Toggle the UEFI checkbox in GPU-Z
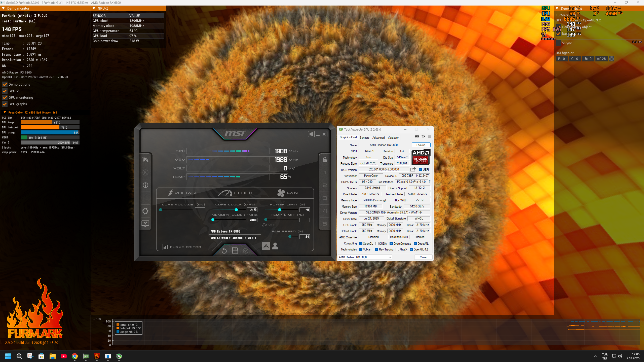 point(420,169)
